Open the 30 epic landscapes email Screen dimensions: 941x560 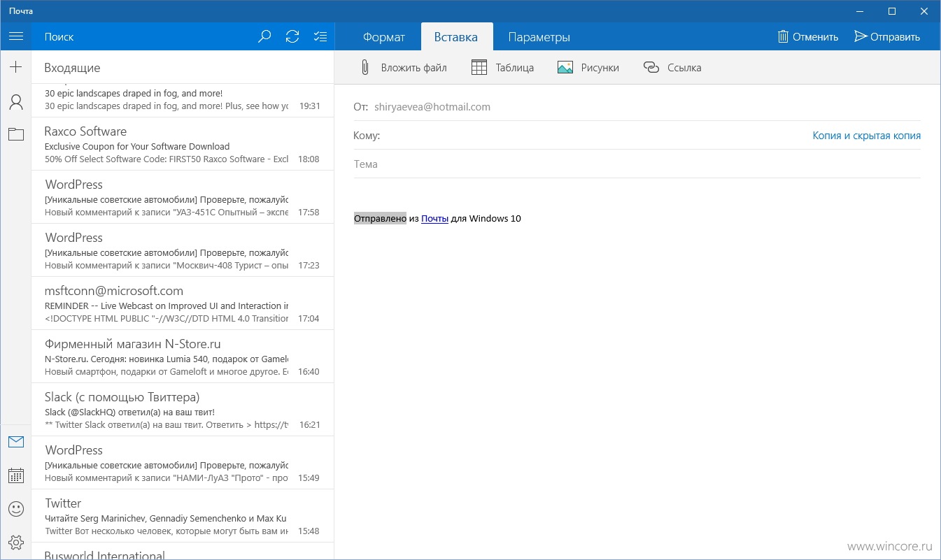[183, 100]
